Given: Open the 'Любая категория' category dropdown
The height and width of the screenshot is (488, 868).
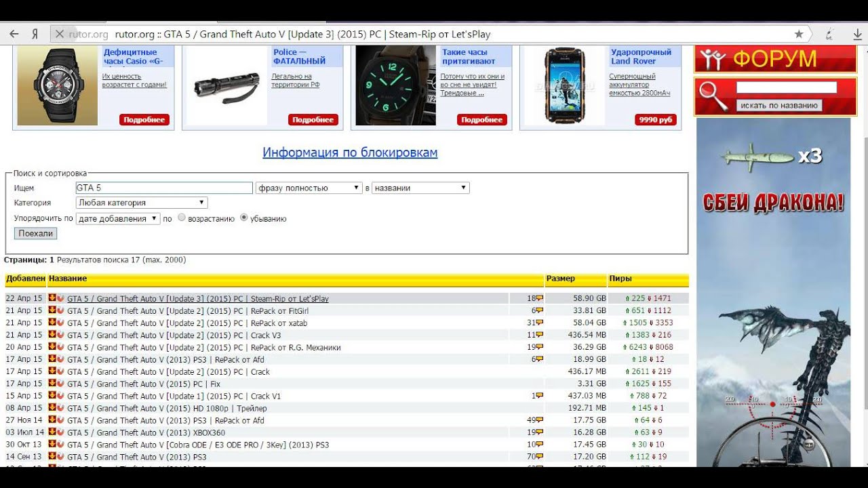Looking at the screenshot, I should pos(142,203).
